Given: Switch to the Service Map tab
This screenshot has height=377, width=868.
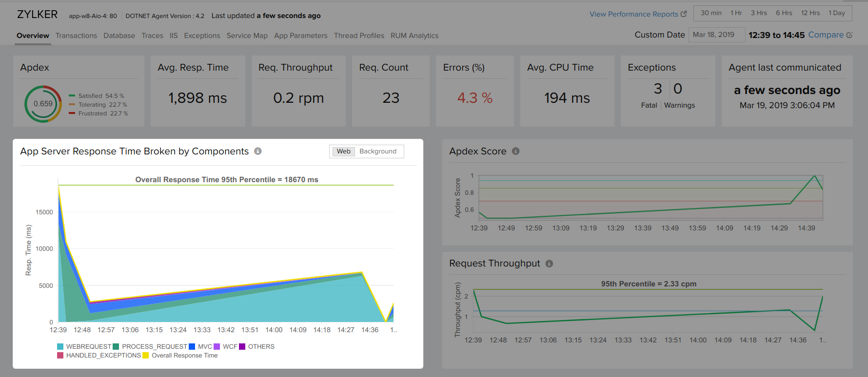Looking at the screenshot, I should (x=247, y=36).
